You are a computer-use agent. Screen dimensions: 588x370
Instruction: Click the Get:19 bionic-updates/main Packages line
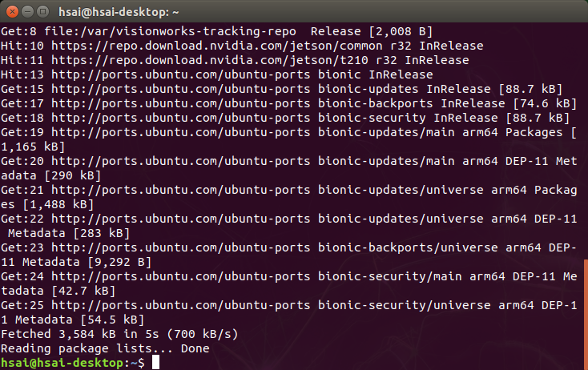click(288, 132)
